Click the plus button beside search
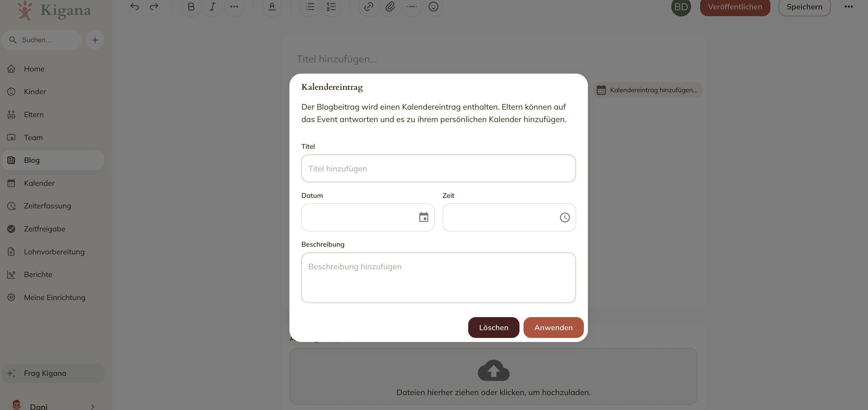This screenshot has height=410, width=868. click(x=95, y=40)
